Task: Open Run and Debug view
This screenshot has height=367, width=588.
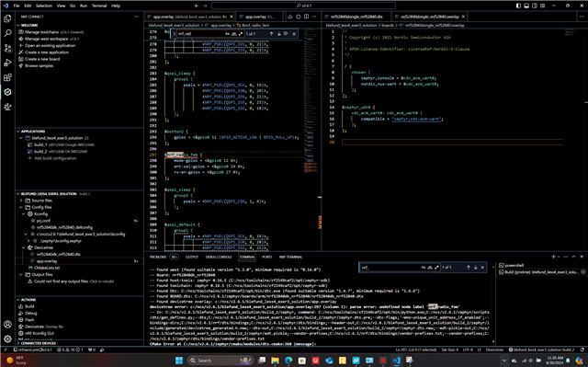Action: pos(7,63)
